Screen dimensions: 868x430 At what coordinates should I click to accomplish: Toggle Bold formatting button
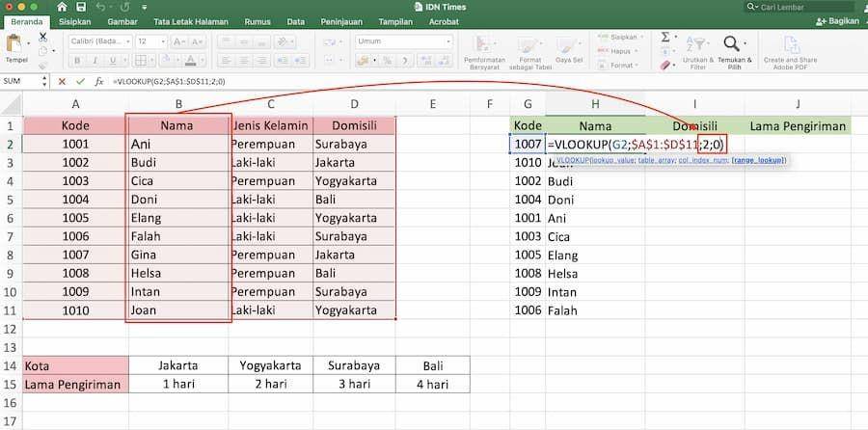point(77,61)
